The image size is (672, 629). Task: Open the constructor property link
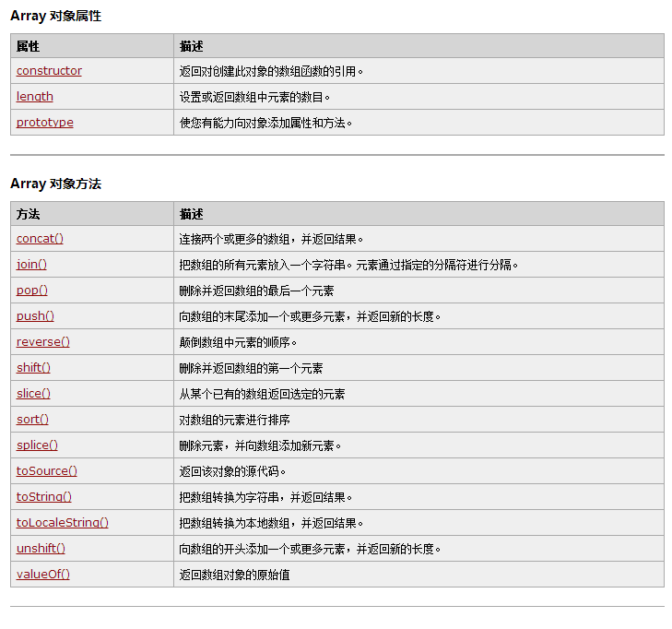[49, 71]
